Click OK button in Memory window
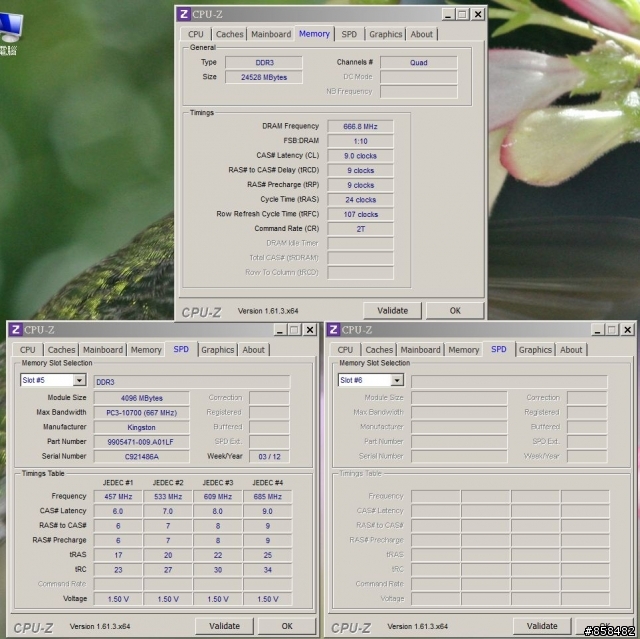This screenshot has width=640, height=639. [x=455, y=311]
